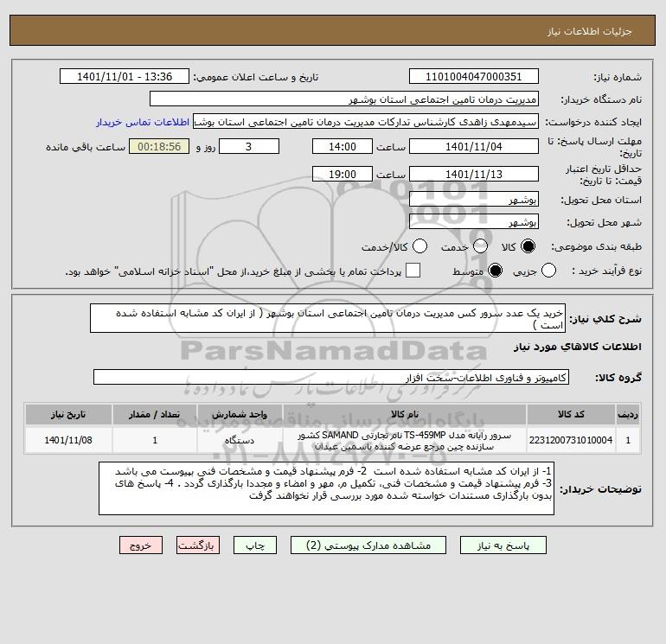Toggle the اسناد خزانه اسلامی payment checkbox

(413, 271)
